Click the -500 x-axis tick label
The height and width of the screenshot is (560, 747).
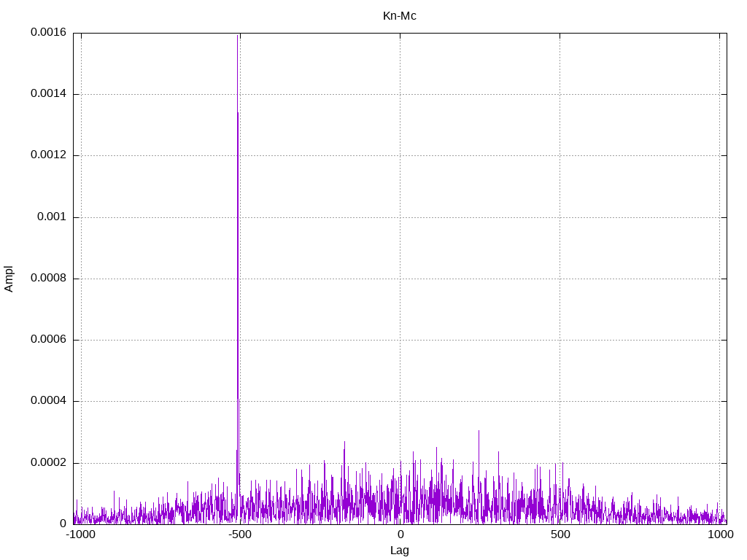(239, 534)
